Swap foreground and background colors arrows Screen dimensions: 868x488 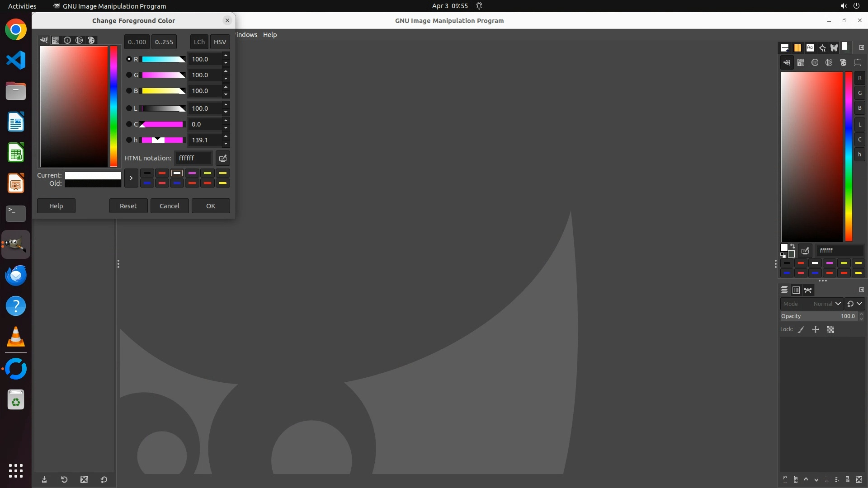pos(793,246)
